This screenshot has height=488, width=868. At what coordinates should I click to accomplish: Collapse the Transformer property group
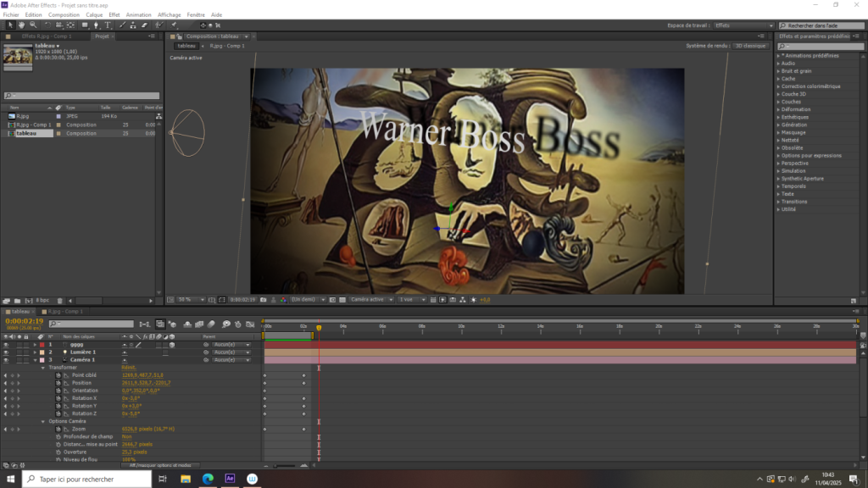[x=42, y=367]
